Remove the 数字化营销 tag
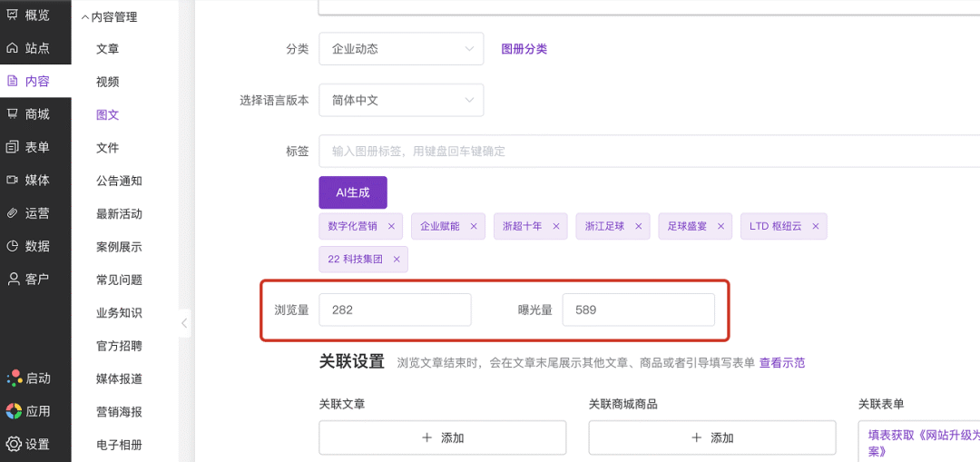Image resolution: width=980 pixels, height=462 pixels. tap(391, 226)
